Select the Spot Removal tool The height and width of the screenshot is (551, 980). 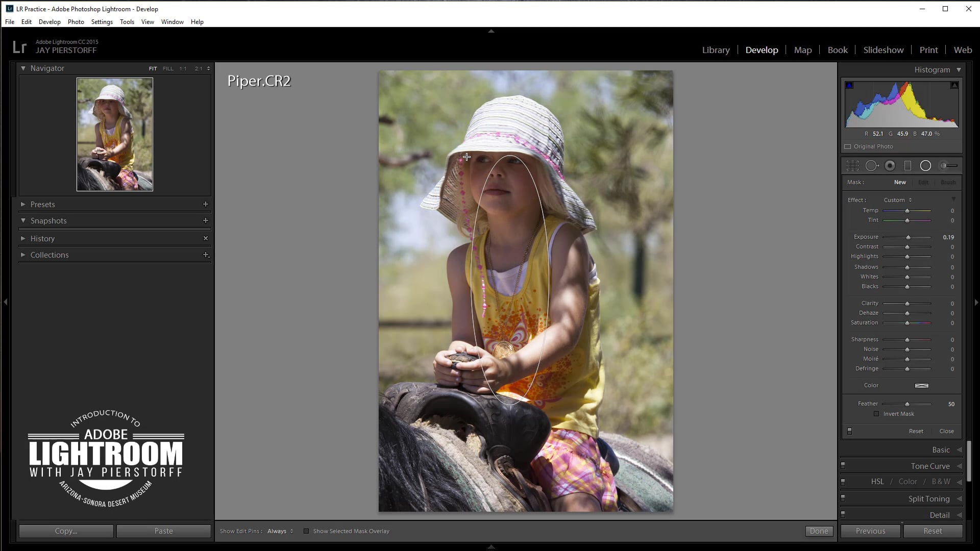click(872, 166)
